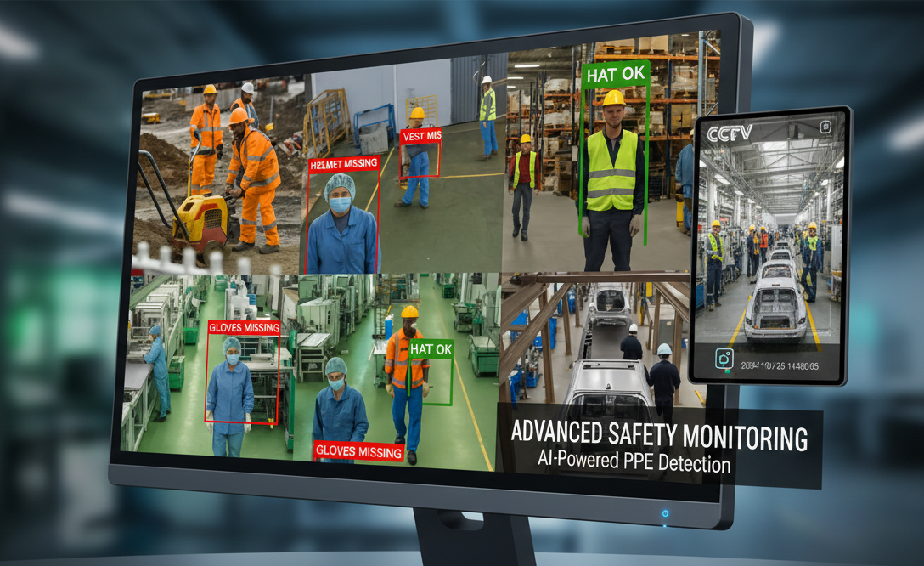Viewport: 924px width, 566px height.
Task: Select the small HAT OK label beside orange-vest worker
Action: coord(431,349)
